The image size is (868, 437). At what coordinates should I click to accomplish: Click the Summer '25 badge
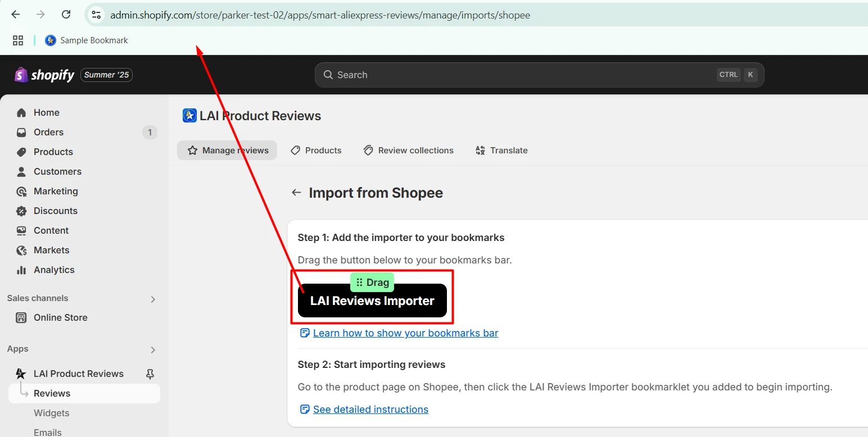click(x=107, y=75)
